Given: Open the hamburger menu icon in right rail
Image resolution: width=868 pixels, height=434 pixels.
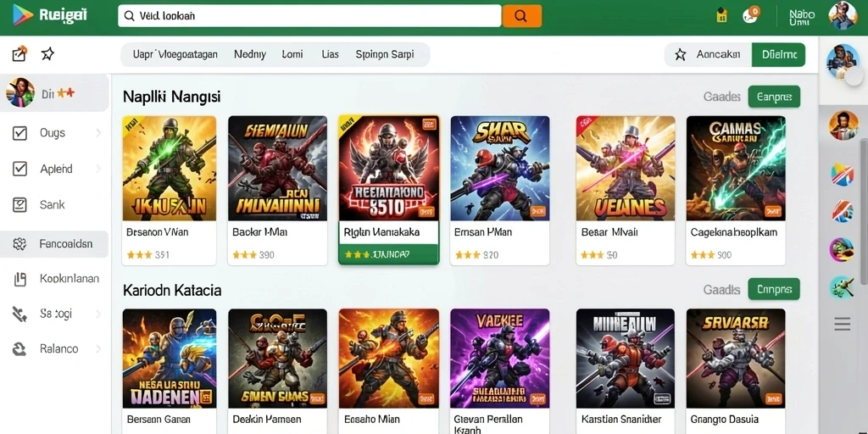Looking at the screenshot, I should [842, 324].
